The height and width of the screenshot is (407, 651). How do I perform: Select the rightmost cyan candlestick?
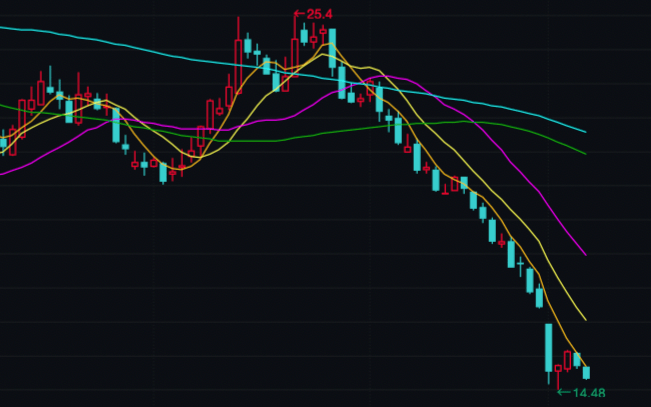(586, 373)
